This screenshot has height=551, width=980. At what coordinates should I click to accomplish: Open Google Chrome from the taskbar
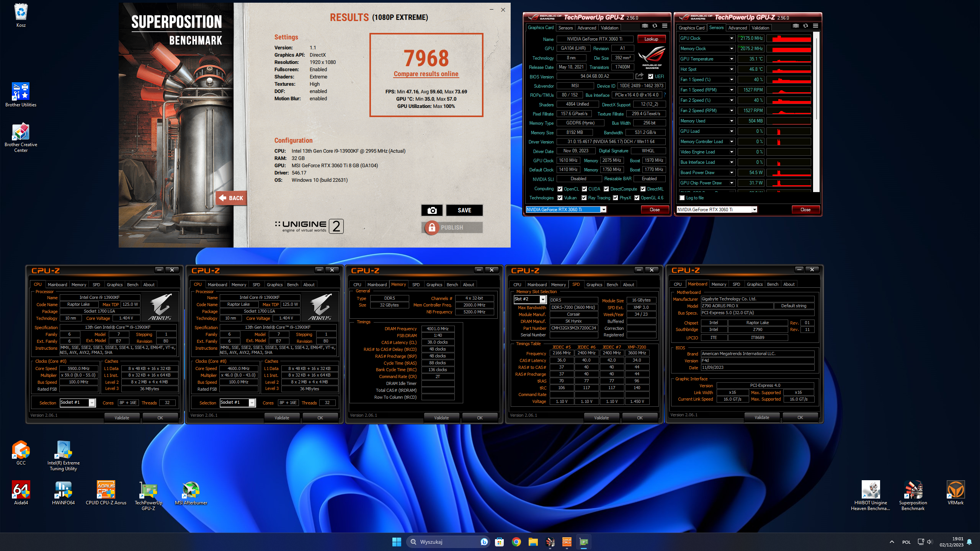point(516,542)
